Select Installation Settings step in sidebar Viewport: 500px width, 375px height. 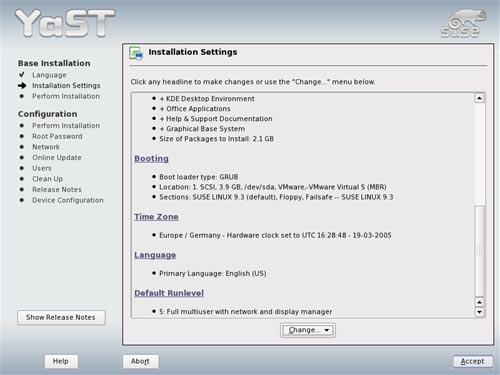coord(66,86)
